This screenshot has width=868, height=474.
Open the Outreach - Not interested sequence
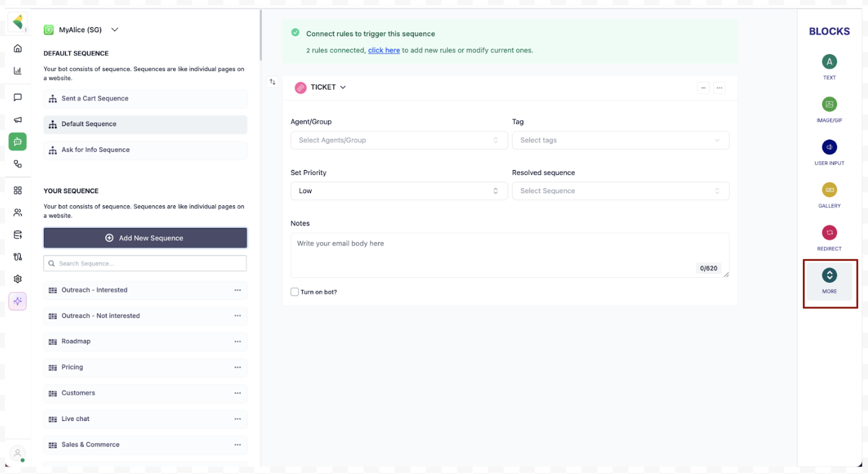pyautogui.click(x=145, y=316)
